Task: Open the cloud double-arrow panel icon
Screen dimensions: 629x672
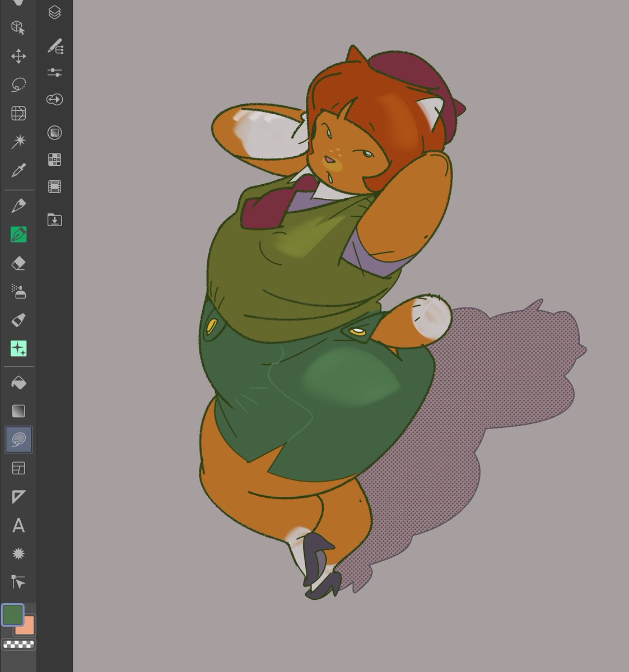Action: click(54, 100)
